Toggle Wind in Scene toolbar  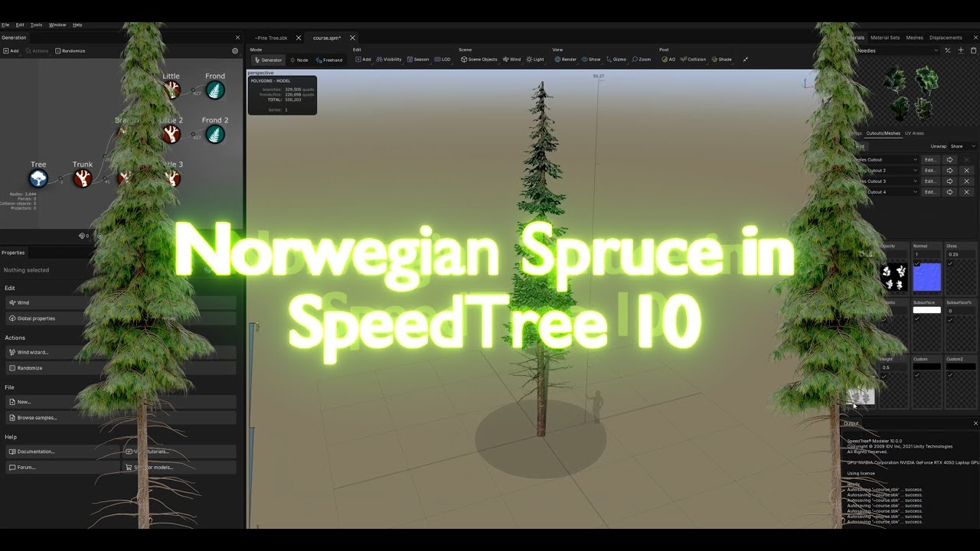[511, 59]
